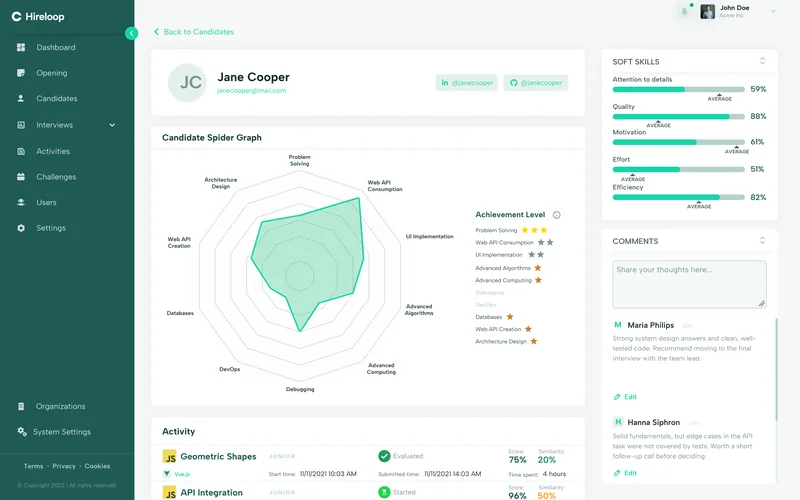Viewport: 800px width, 500px height.
Task: Click the Share your thoughts comment box
Action: click(689, 285)
